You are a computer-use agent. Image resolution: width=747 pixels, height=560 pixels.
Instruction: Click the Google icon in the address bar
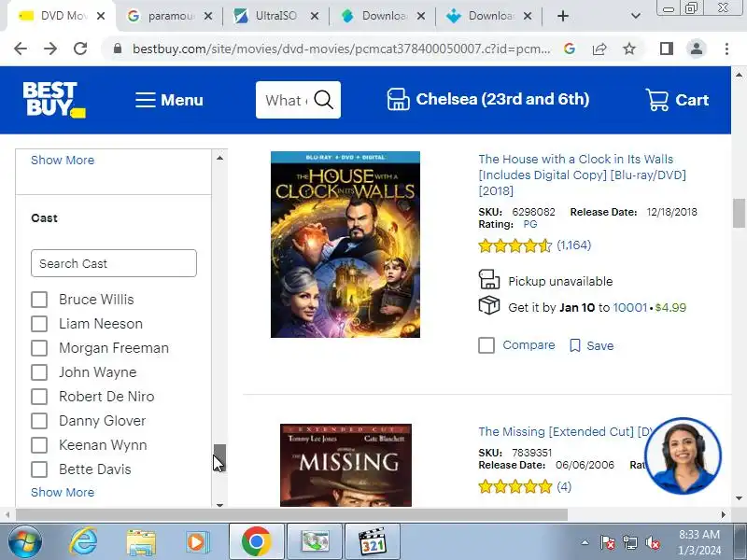click(570, 49)
